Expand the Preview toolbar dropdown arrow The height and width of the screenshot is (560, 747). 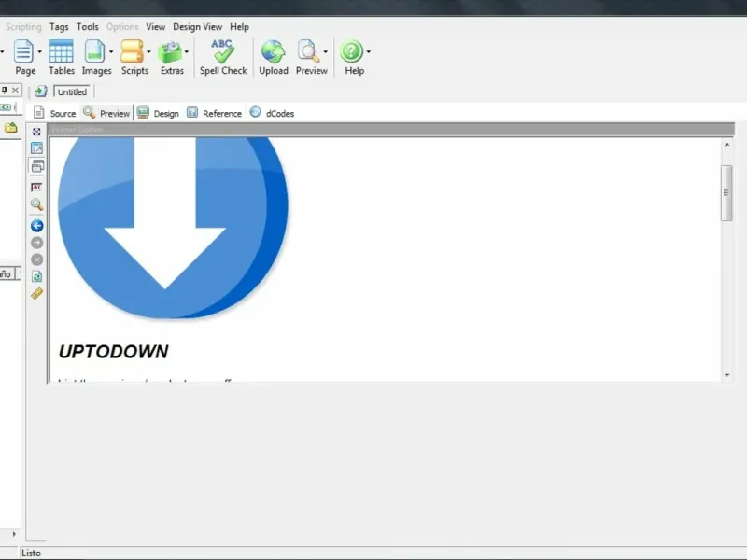[x=325, y=51]
